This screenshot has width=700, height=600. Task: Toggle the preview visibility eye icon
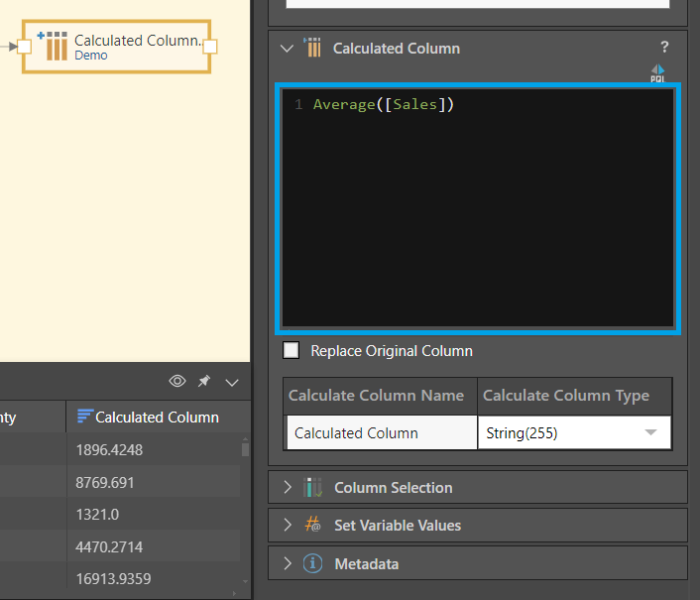pos(177,381)
